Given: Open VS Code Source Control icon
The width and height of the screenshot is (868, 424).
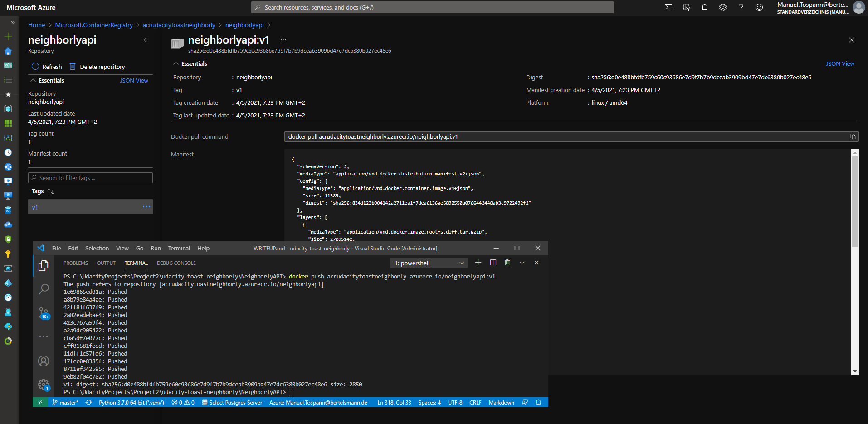Looking at the screenshot, I should pyautogui.click(x=44, y=313).
